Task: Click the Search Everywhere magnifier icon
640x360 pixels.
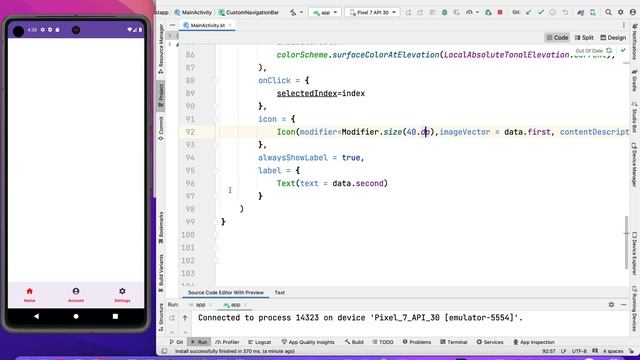Action: point(609,13)
